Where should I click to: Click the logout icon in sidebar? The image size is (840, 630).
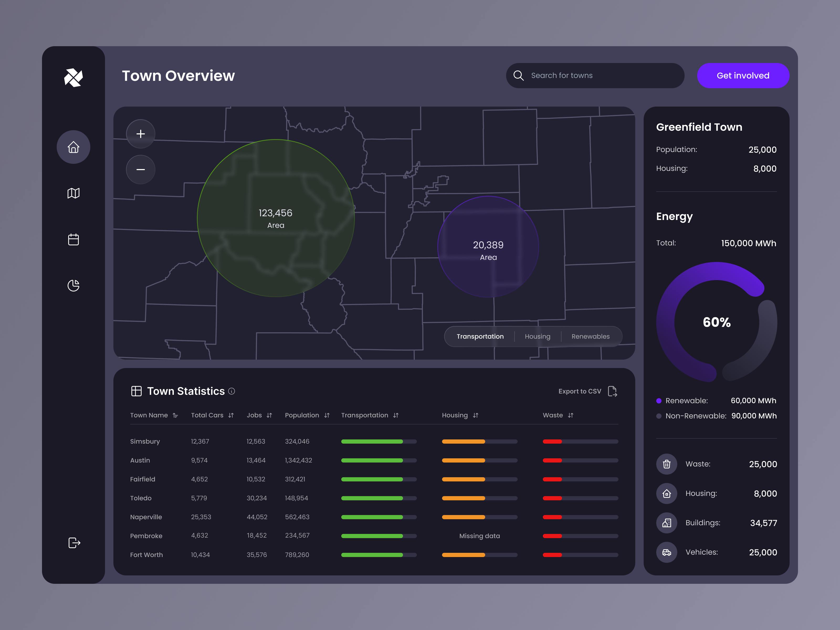[x=74, y=543]
